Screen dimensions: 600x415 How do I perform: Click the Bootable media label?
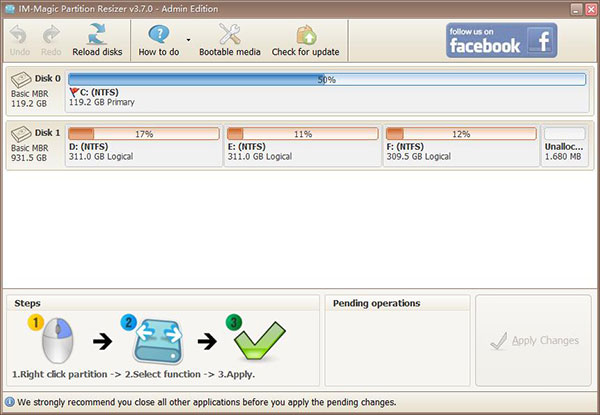click(230, 52)
